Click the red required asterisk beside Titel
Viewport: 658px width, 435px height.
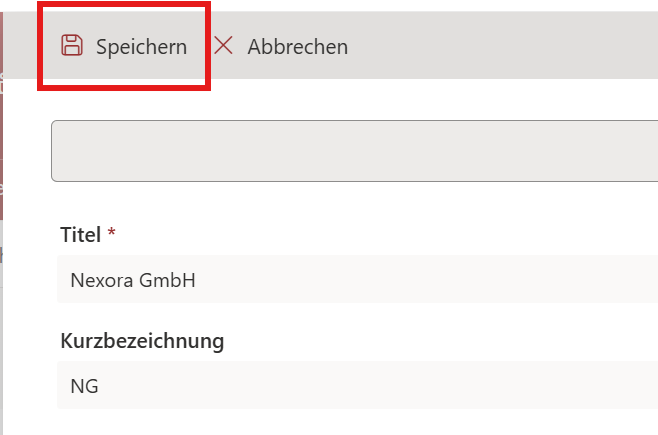tap(112, 235)
